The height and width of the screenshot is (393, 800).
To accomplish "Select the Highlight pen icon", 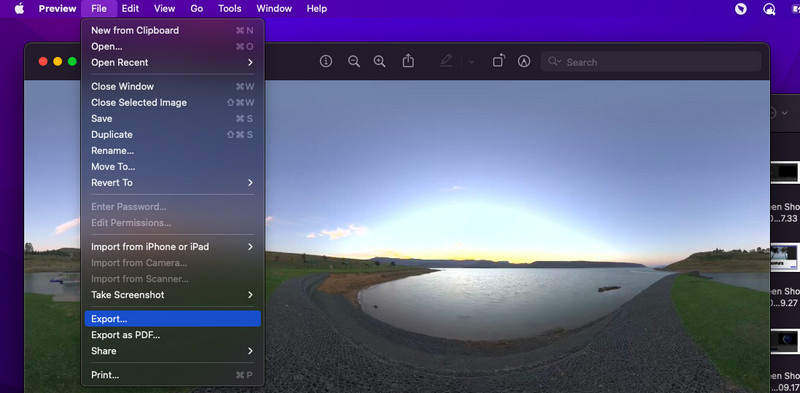I will [x=446, y=61].
